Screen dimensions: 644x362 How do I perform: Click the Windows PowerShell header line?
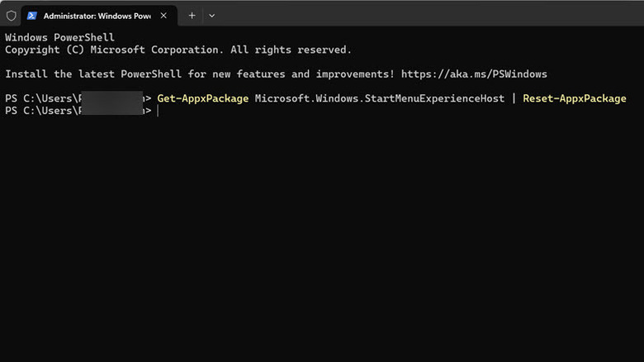pyautogui.click(x=59, y=37)
